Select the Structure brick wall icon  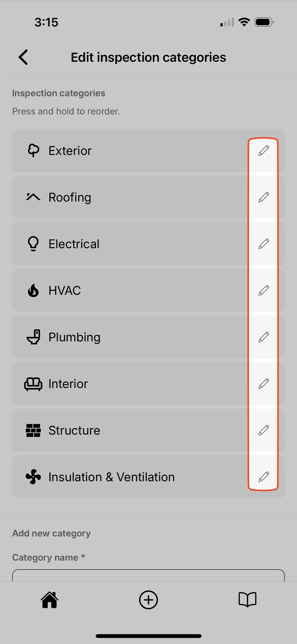point(33,430)
